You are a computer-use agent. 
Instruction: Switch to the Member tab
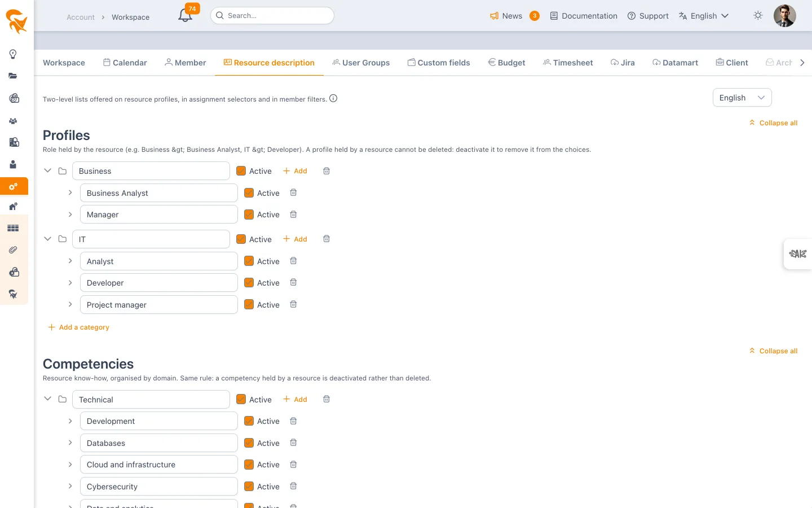(185, 63)
